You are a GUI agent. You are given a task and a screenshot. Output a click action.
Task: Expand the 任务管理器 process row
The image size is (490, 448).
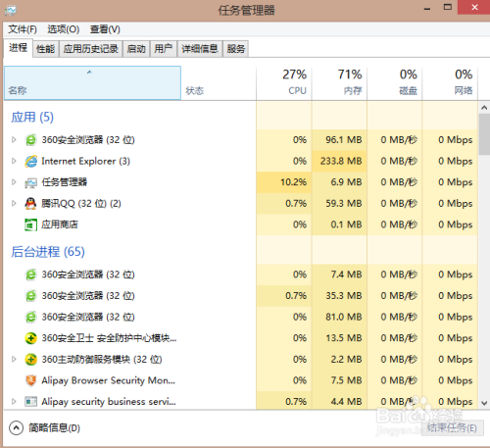coord(14,182)
